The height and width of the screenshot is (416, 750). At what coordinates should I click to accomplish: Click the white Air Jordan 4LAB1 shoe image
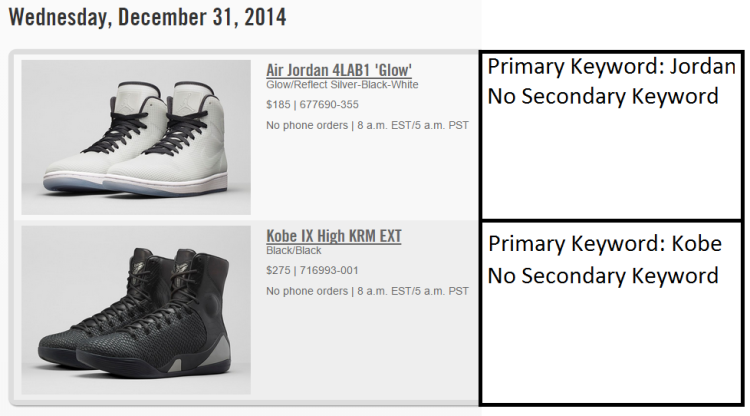click(x=135, y=135)
